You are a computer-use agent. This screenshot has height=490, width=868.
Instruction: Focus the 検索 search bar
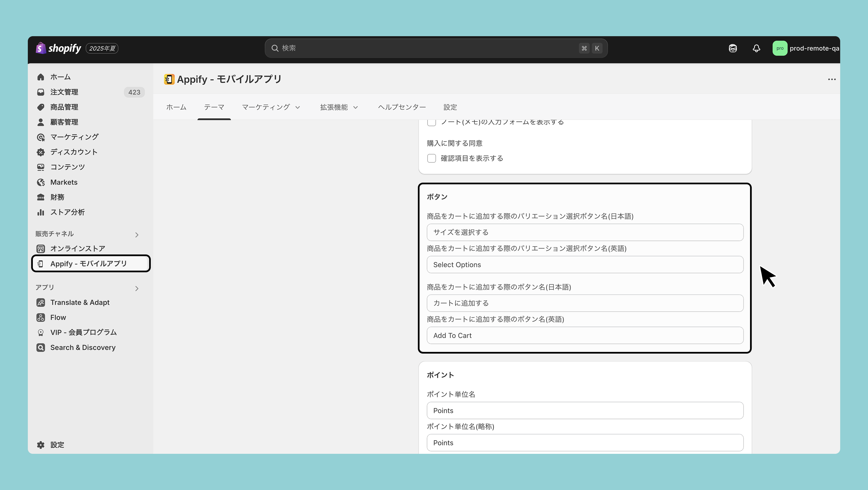[x=436, y=48]
